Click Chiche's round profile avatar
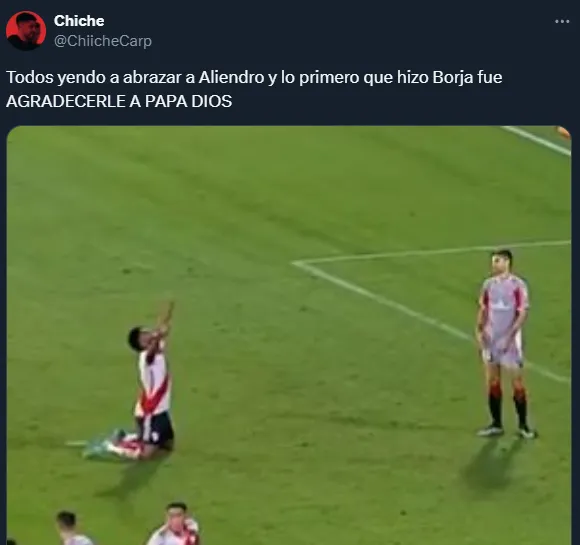 [x=26, y=31]
